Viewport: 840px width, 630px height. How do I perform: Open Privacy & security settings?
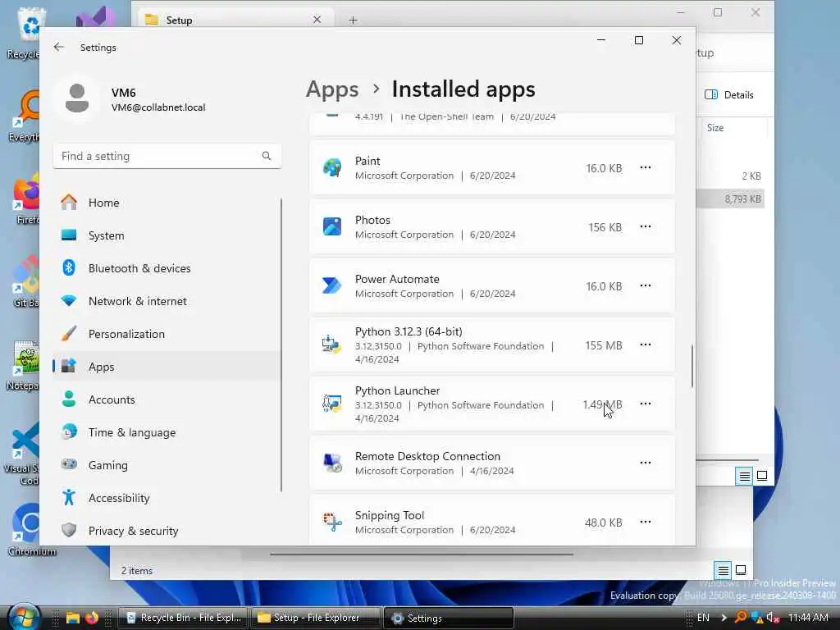[x=167, y=531]
